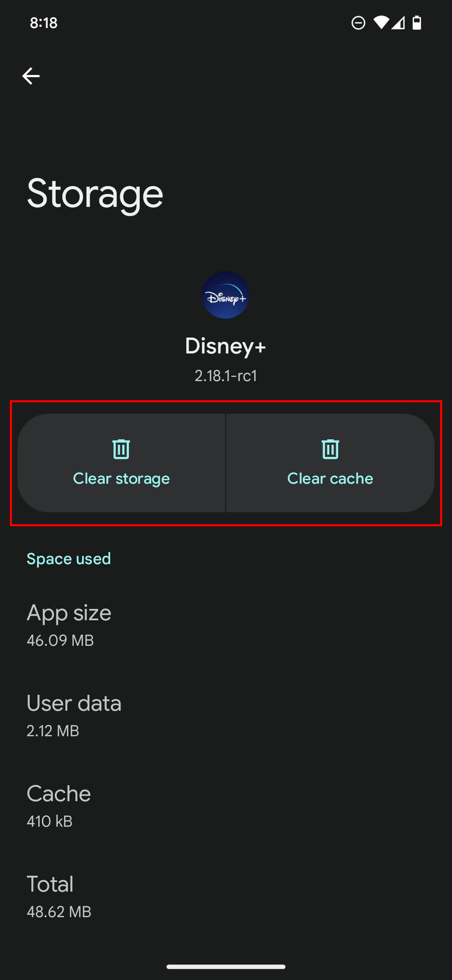Tap the Storage page title

[x=95, y=194]
